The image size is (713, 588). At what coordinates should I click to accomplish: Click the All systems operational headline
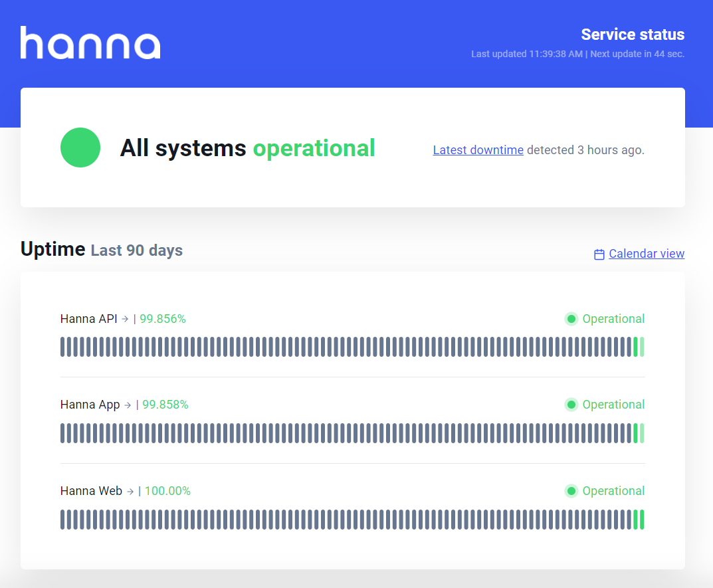tap(248, 148)
